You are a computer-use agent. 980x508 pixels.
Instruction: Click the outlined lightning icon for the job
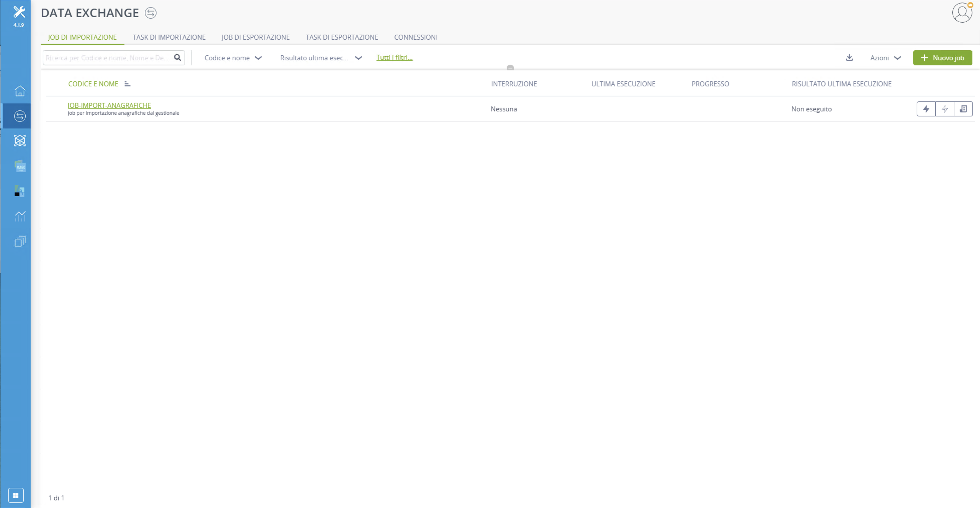click(945, 109)
